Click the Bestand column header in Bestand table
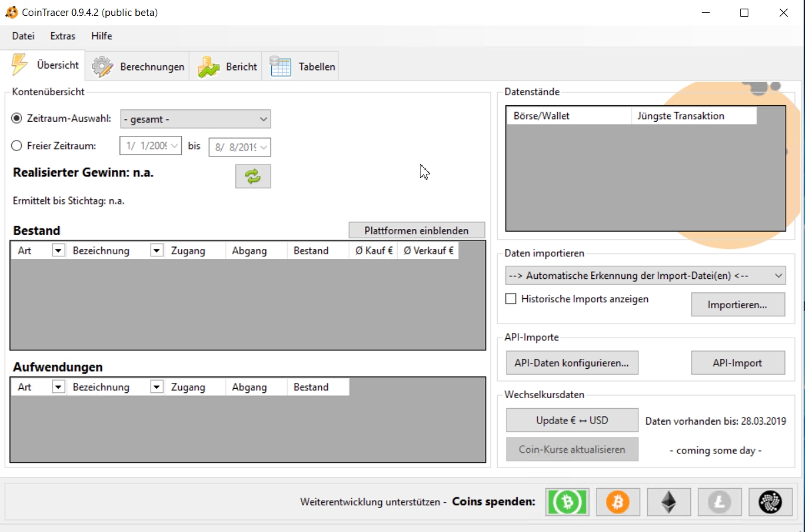Viewport: 805px width, 532px height. pos(318,250)
